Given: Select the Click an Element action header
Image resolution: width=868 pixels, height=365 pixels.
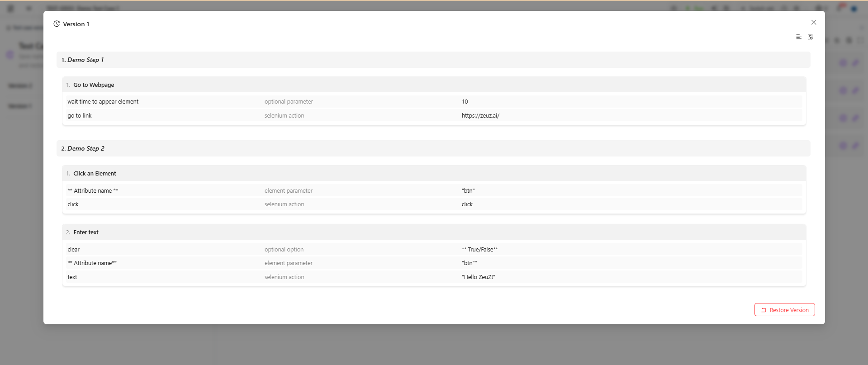Looking at the screenshot, I should pyautogui.click(x=434, y=173).
